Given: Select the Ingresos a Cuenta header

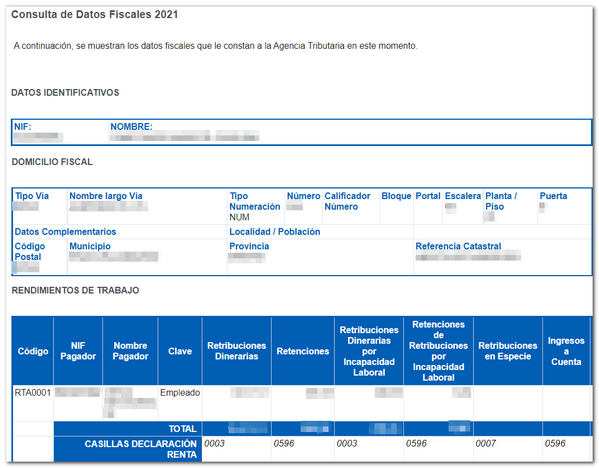Looking at the screenshot, I should 566,351.
